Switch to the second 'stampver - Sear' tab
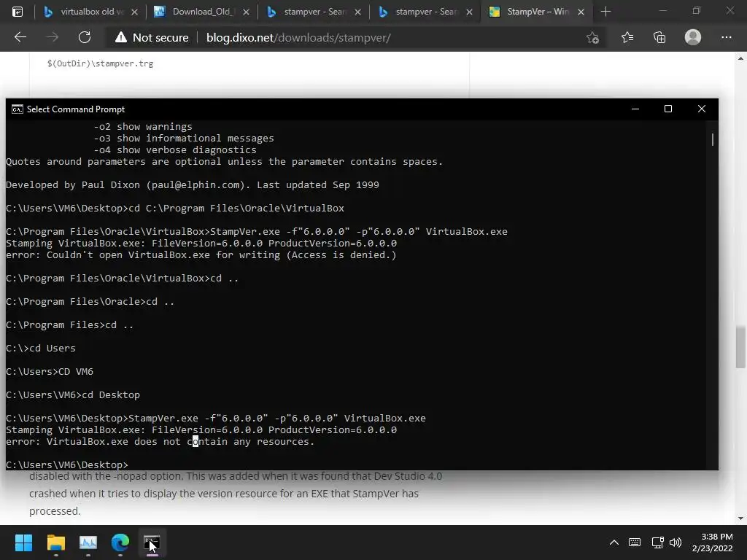Image resolution: width=747 pixels, height=560 pixels. 425,12
